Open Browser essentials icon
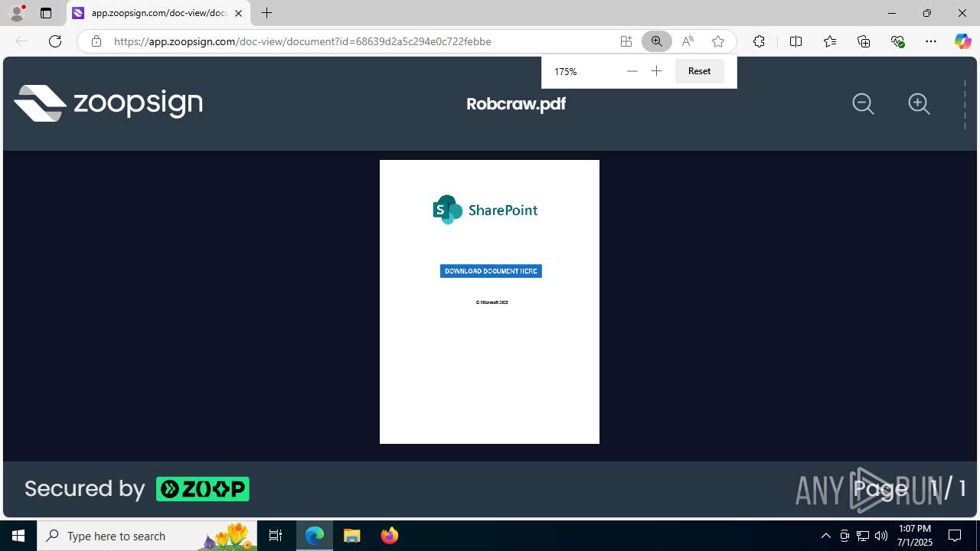 pos(897,41)
